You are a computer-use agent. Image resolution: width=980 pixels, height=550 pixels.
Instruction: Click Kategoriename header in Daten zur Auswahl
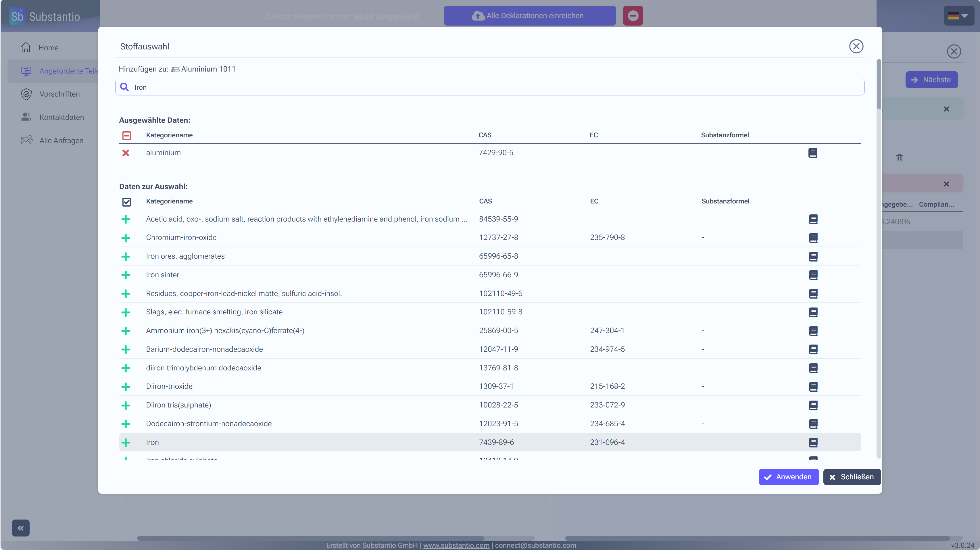tap(169, 201)
